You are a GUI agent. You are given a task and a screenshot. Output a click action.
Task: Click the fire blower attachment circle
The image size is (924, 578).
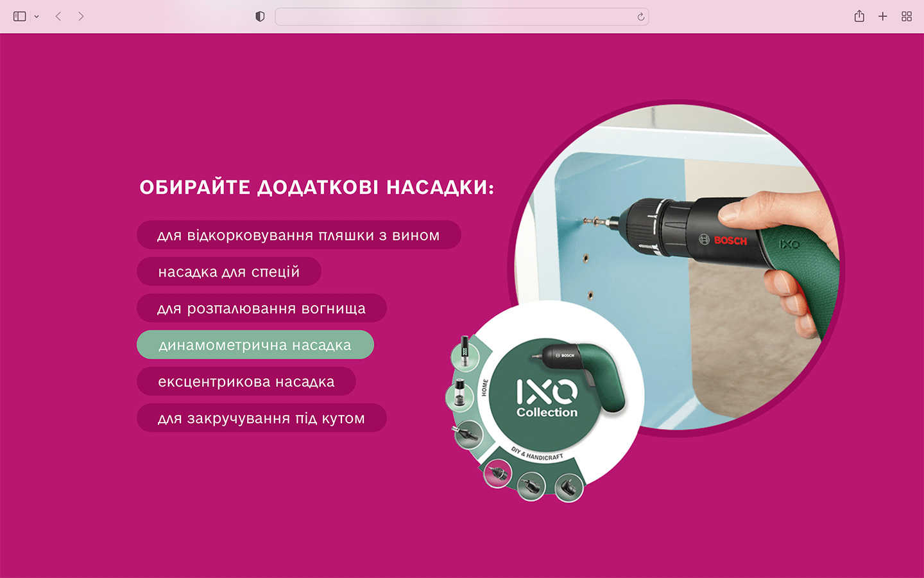(468, 435)
